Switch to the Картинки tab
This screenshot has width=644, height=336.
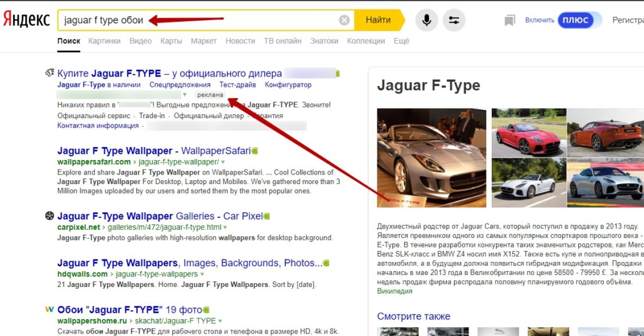tap(104, 41)
